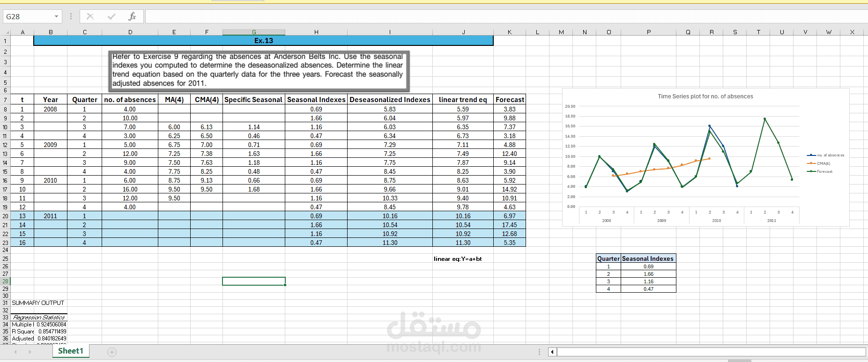Open Insert Function fx dialog

[x=132, y=16]
